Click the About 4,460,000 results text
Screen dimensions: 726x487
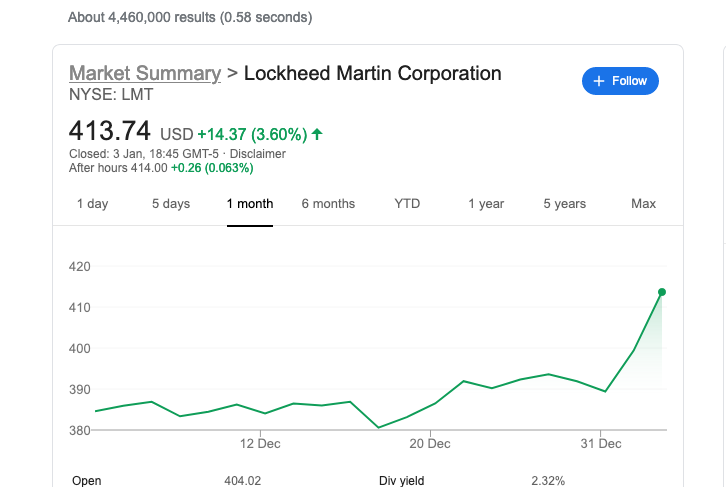(x=190, y=17)
